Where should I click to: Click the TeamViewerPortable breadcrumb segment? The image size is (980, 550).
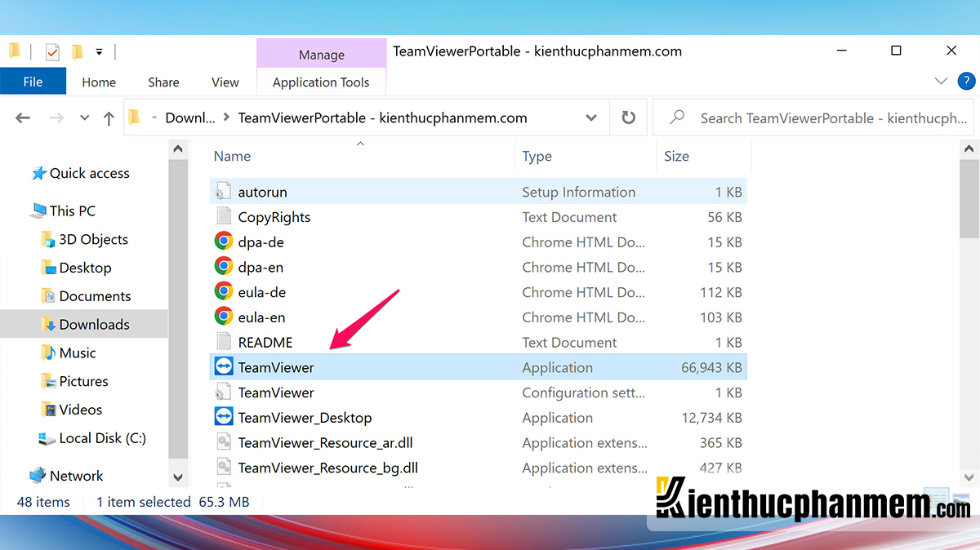[382, 118]
